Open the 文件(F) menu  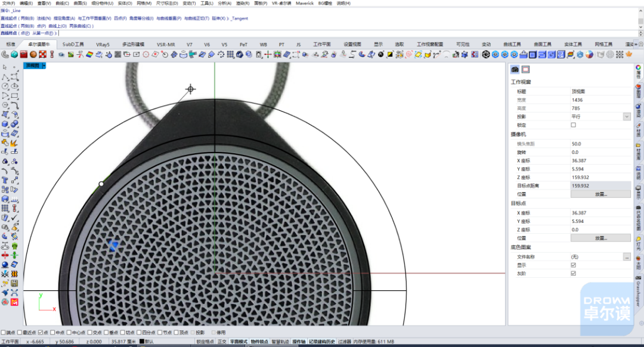pyautogui.click(x=8, y=4)
